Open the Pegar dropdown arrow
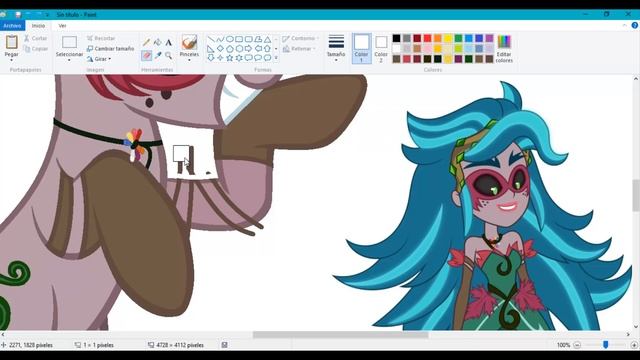 click(x=11, y=60)
